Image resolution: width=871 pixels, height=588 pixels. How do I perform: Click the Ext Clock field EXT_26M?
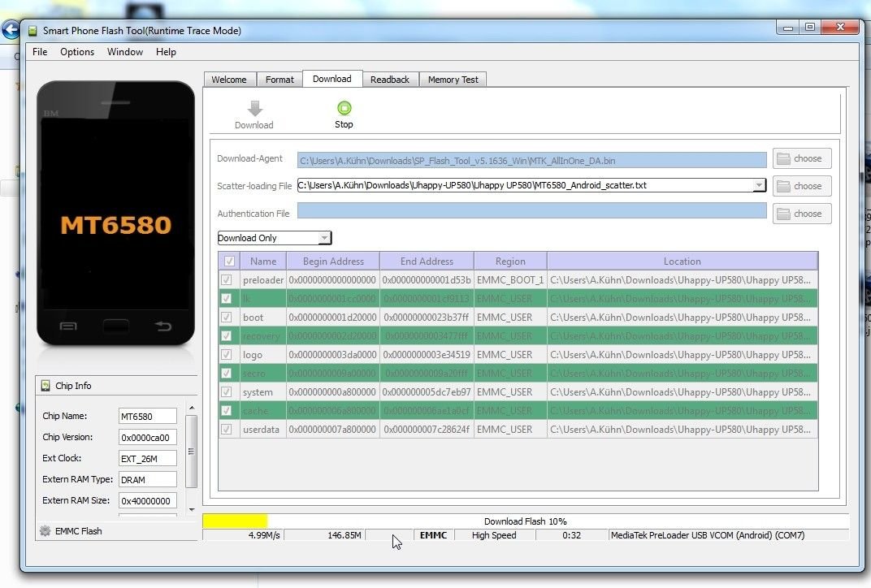[147, 458]
